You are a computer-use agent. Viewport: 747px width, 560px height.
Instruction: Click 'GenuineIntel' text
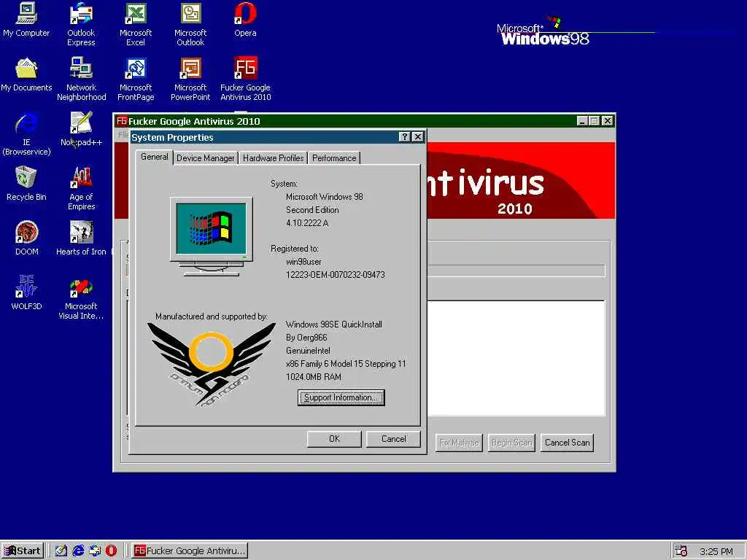309,351
